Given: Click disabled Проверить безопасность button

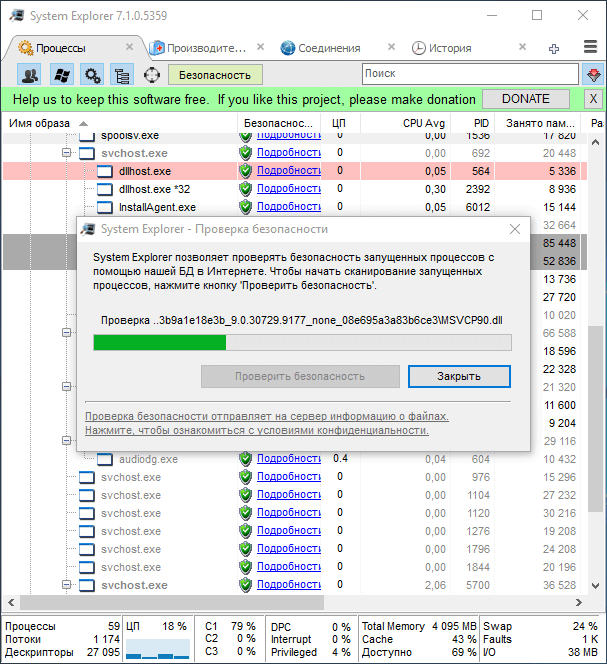Looking at the screenshot, I should (300, 376).
